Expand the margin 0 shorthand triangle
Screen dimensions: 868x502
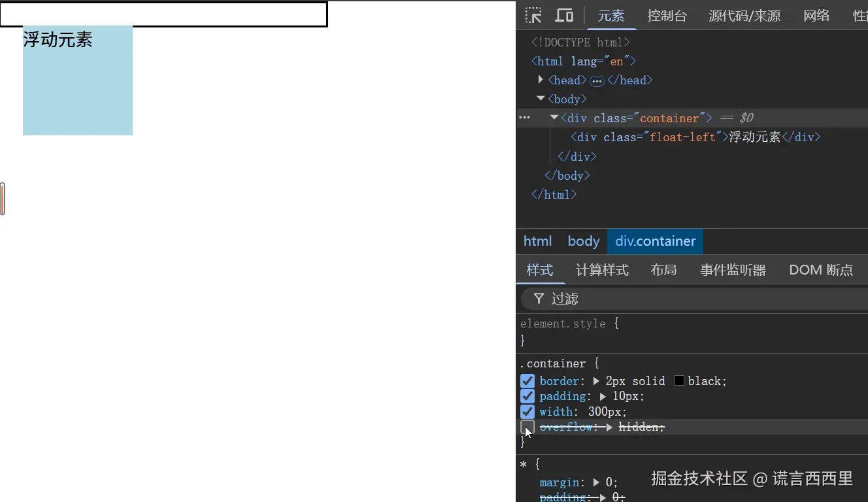tap(596, 482)
